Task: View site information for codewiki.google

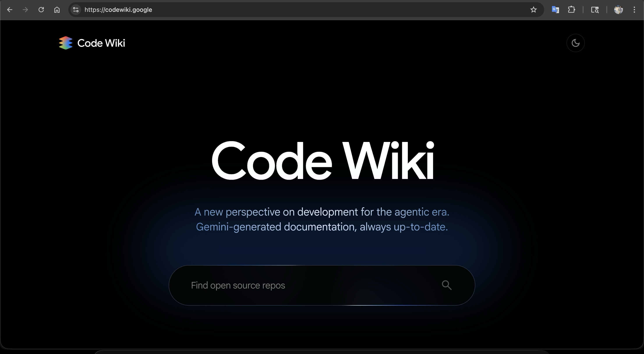Action: [x=76, y=10]
